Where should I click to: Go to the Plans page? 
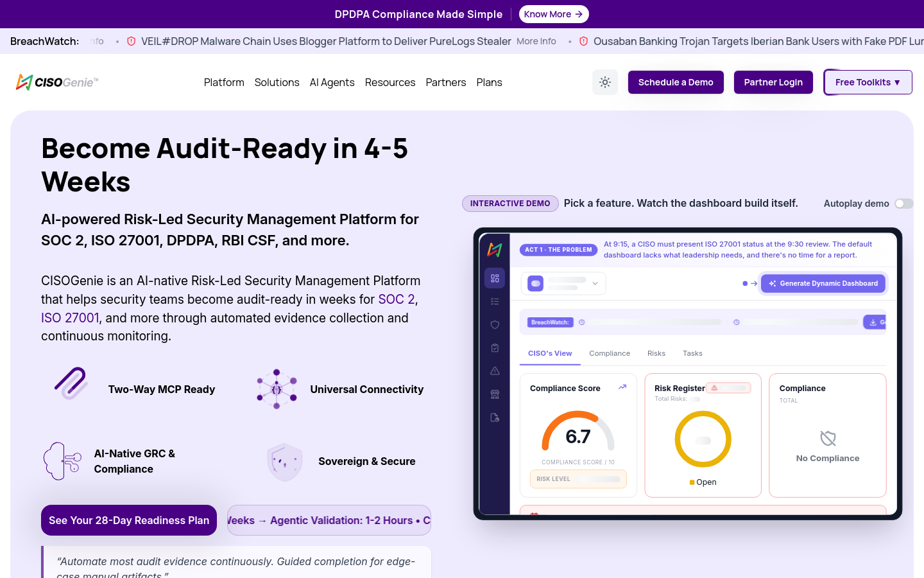coord(490,82)
